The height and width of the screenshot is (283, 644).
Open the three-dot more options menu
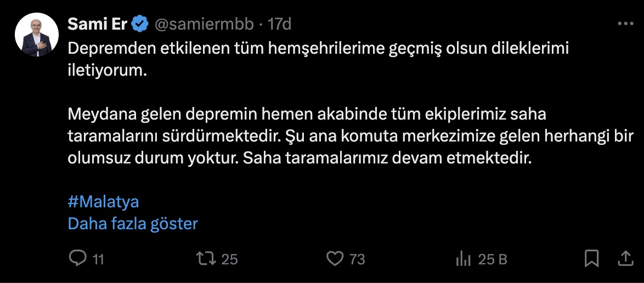(625, 24)
